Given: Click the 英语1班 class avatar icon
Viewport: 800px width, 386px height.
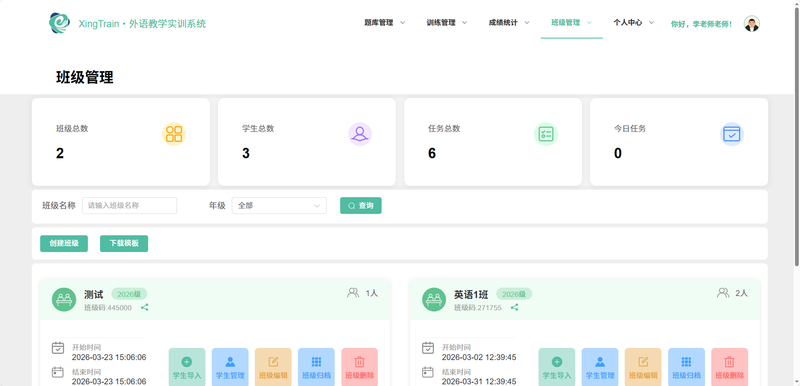Looking at the screenshot, I should click(434, 299).
